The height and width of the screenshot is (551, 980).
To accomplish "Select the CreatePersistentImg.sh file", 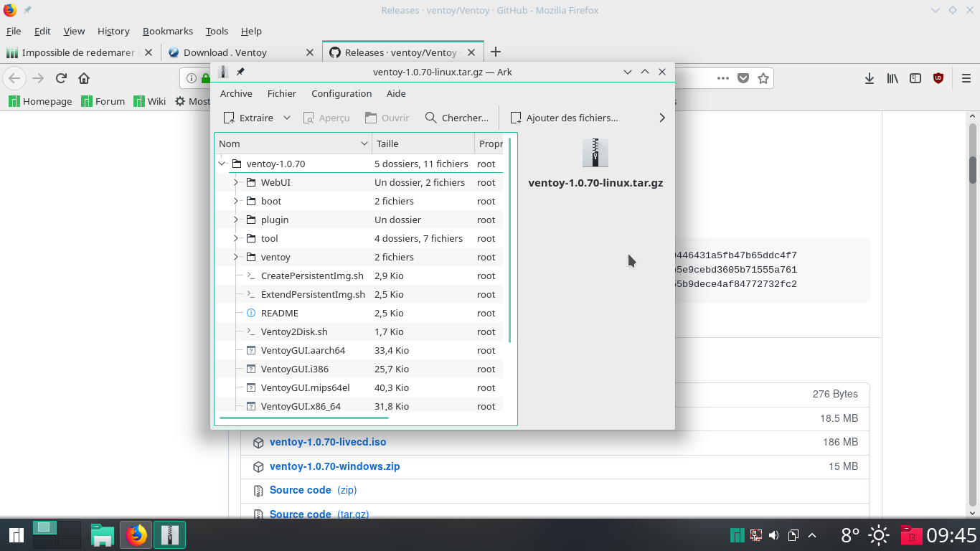I will 312,275.
